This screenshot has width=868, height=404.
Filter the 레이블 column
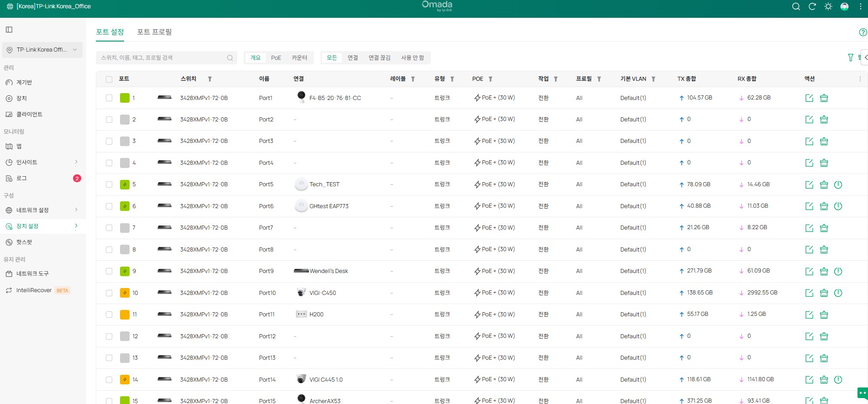pos(413,79)
